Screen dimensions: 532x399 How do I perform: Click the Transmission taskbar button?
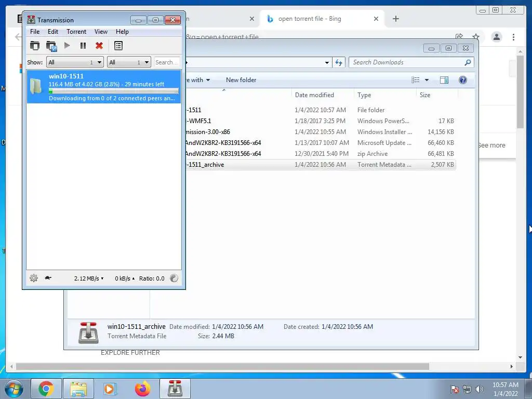coord(175,389)
